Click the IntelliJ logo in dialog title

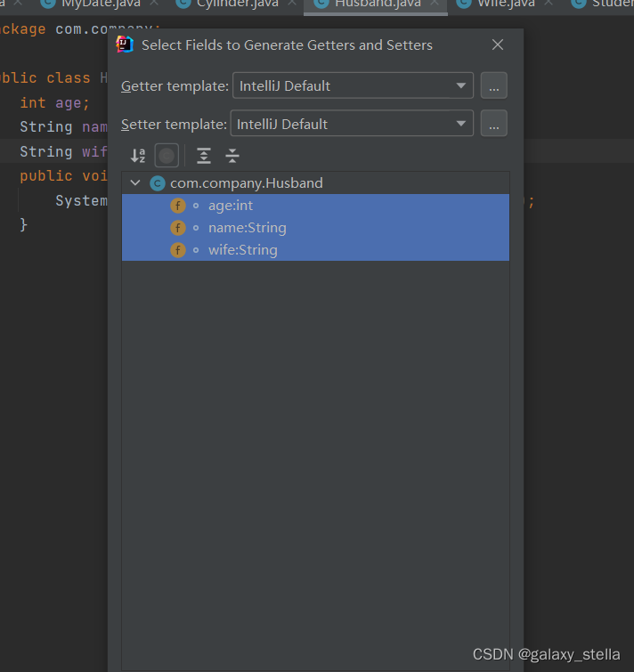[x=125, y=45]
